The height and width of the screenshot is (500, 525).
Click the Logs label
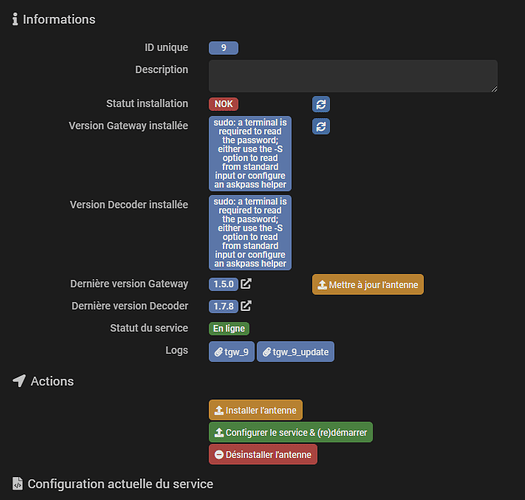pos(176,350)
